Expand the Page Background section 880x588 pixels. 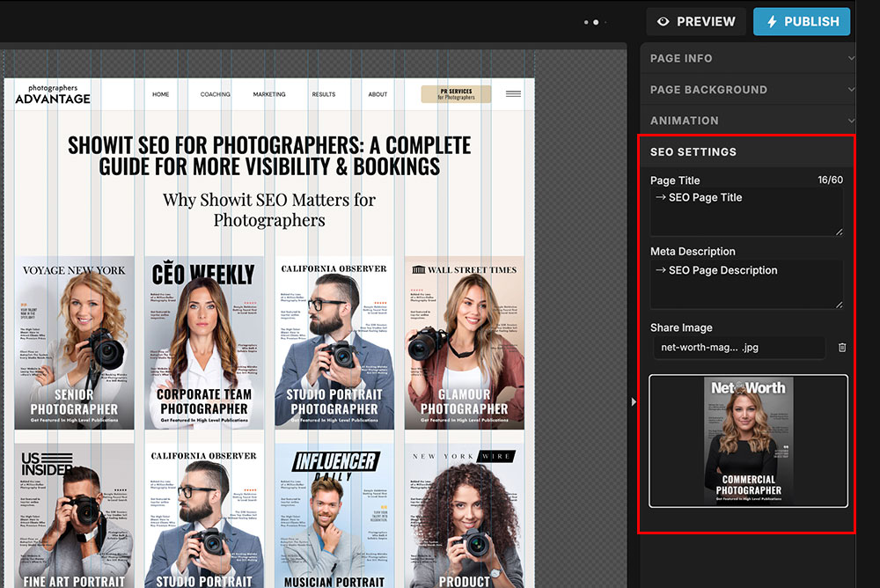point(747,90)
